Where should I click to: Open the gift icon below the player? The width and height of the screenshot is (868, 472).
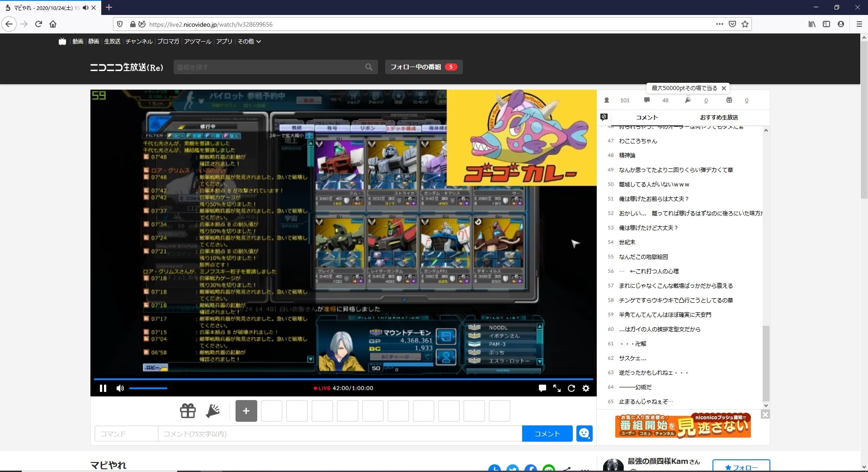[x=188, y=411]
